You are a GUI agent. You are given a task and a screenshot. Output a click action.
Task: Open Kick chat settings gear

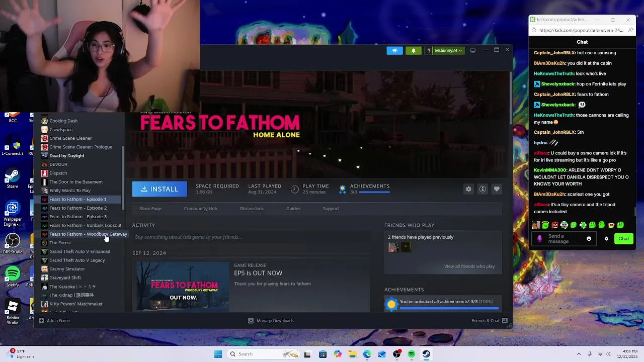pos(606,239)
